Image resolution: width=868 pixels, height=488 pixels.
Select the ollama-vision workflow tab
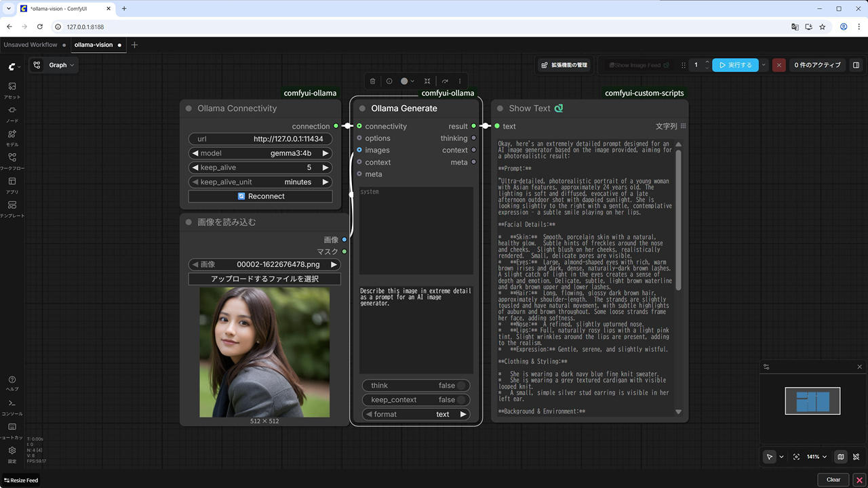coord(94,45)
